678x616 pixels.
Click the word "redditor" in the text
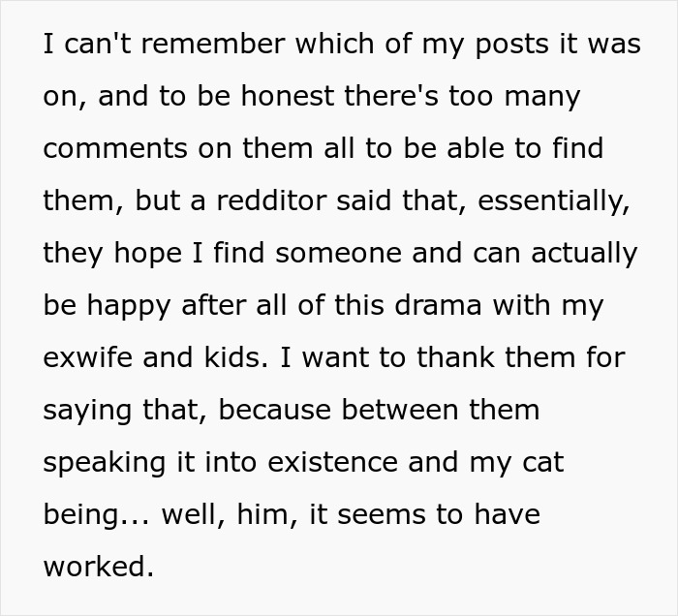click(262, 200)
